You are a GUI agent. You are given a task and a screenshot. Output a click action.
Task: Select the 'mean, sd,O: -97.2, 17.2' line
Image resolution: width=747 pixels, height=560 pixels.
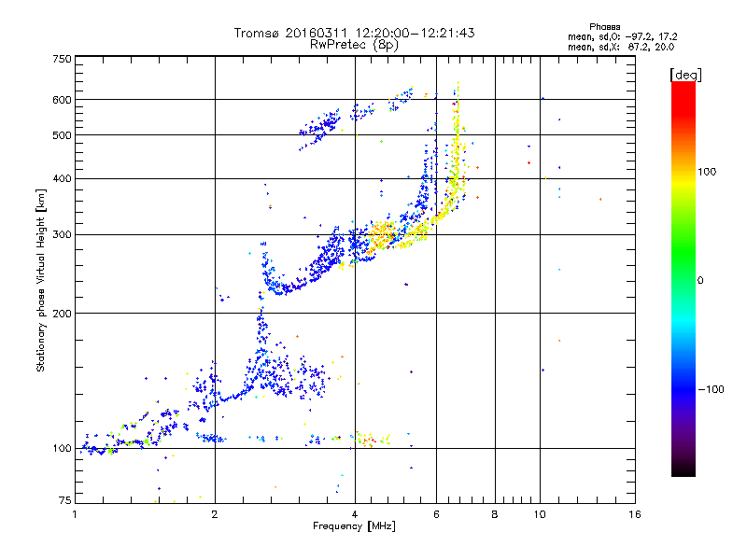622,36
